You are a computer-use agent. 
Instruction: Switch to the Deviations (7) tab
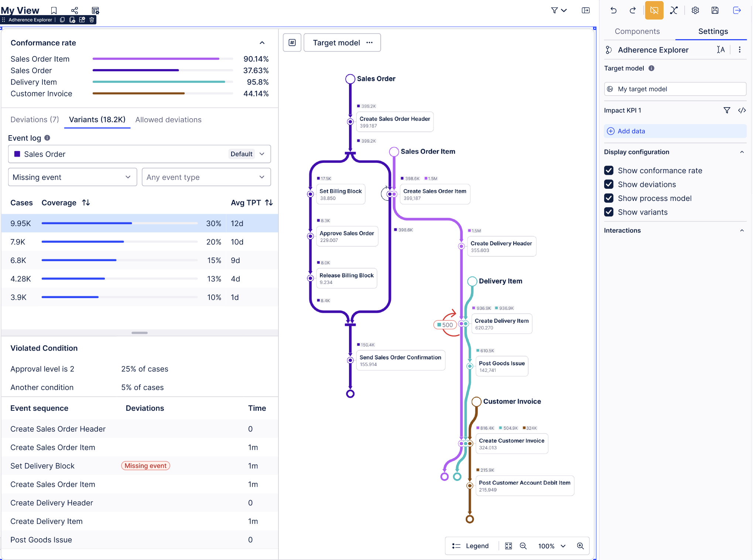[35, 120]
